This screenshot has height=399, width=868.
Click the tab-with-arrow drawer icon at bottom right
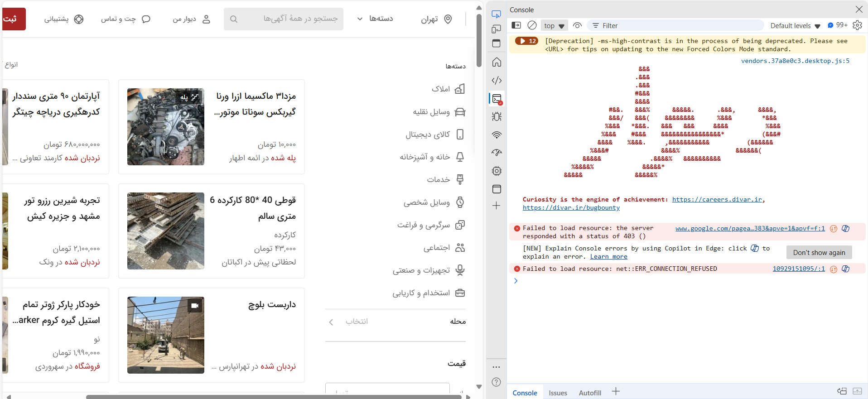tap(857, 391)
